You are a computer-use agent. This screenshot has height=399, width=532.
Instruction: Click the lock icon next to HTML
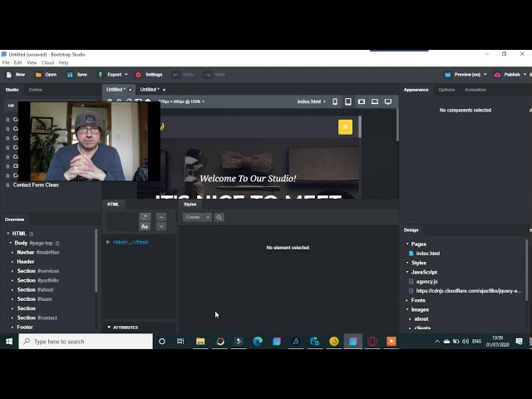(32, 234)
